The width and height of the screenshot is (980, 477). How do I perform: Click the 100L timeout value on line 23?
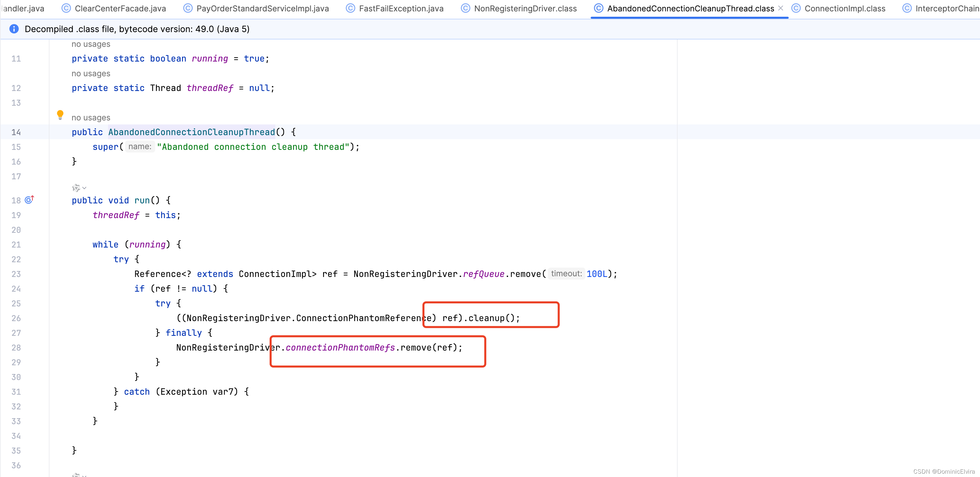pyautogui.click(x=596, y=274)
